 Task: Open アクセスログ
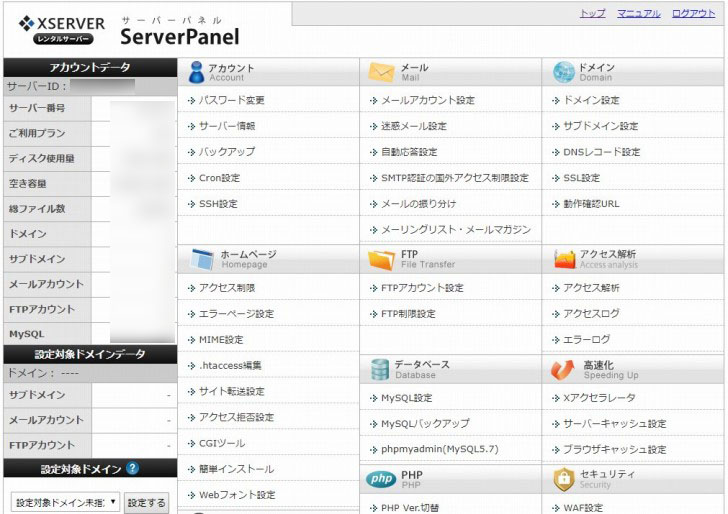(x=591, y=313)
